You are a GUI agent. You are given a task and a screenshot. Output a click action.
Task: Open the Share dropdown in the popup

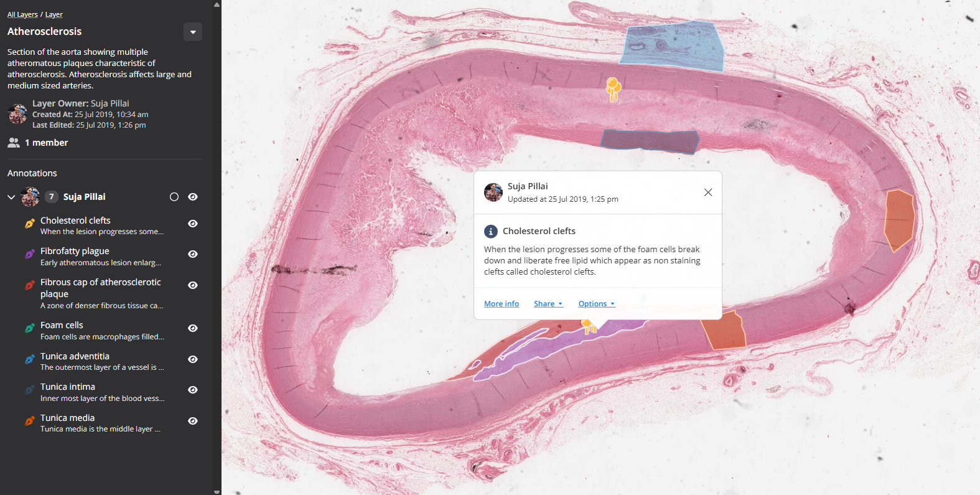coord(548,304)
